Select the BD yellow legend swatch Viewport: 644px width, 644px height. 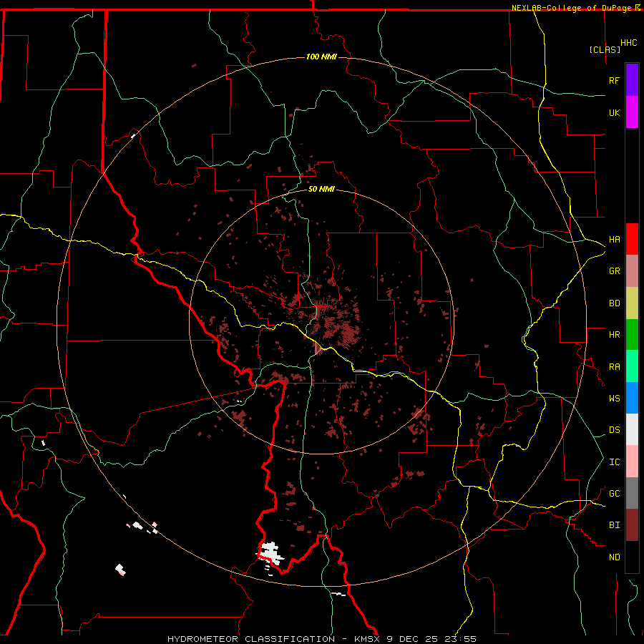pyautogui.click(x=632, y=303)
